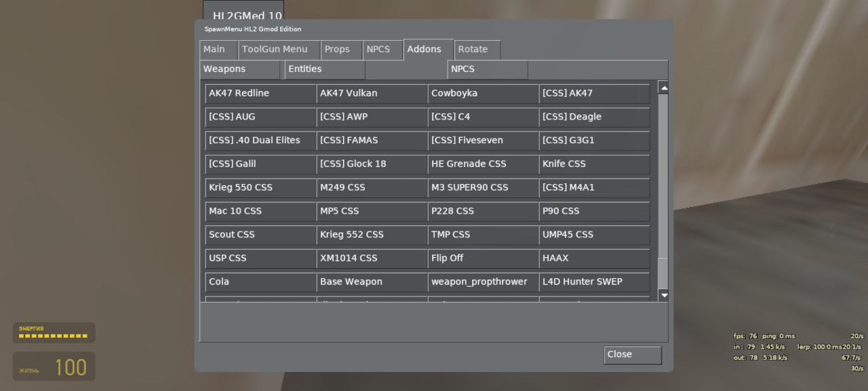Choose the [CSS] M4A1 entry

594,187
